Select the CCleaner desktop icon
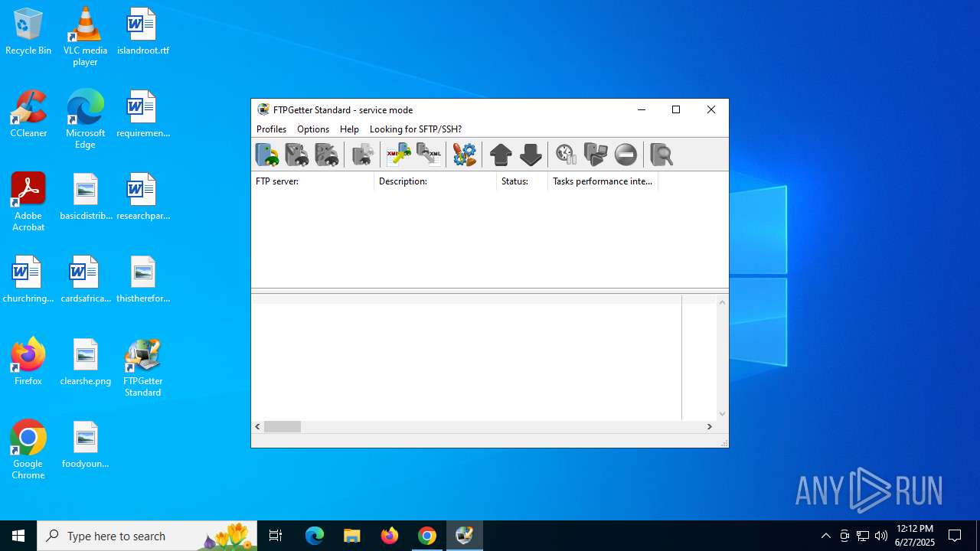The width and height of the screenshot is (980, 551). point(28,115)
